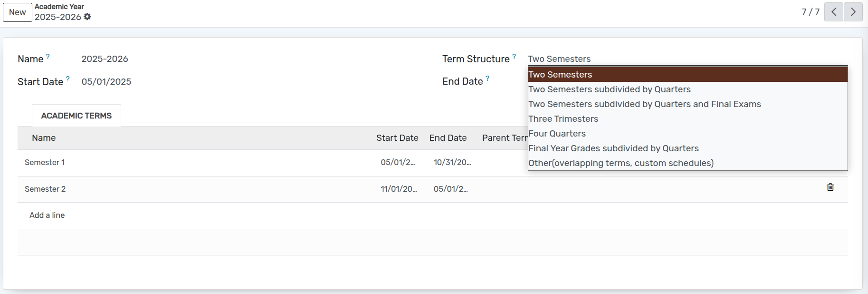Go to previous record arrow

pos(834,12)
